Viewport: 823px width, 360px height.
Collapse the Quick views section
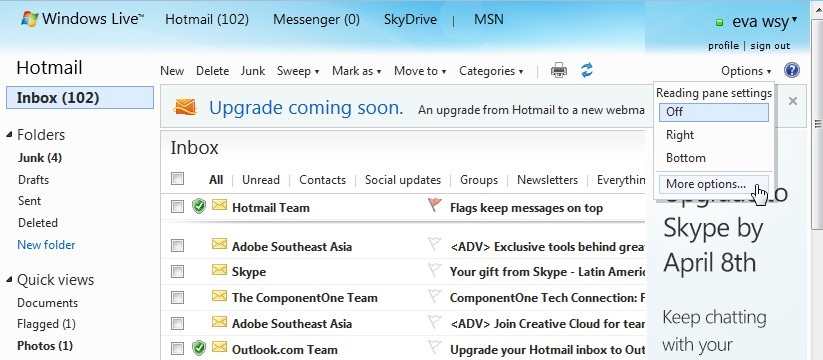[x=9, y=280]
